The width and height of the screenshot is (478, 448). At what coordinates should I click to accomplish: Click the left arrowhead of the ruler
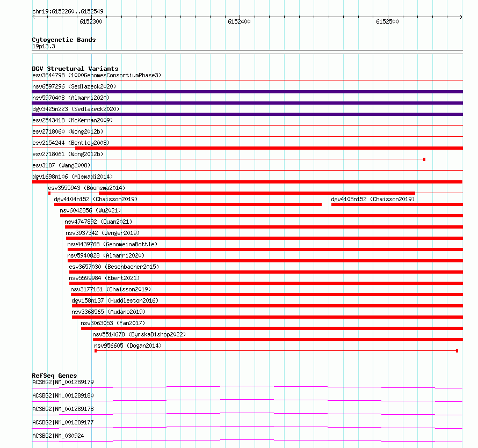coord(33,17)
